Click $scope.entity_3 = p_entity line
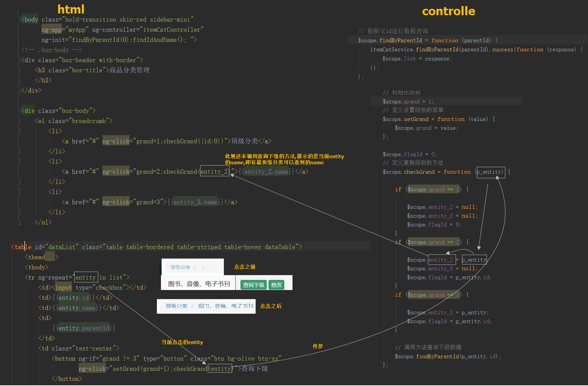 coord(448,312)
